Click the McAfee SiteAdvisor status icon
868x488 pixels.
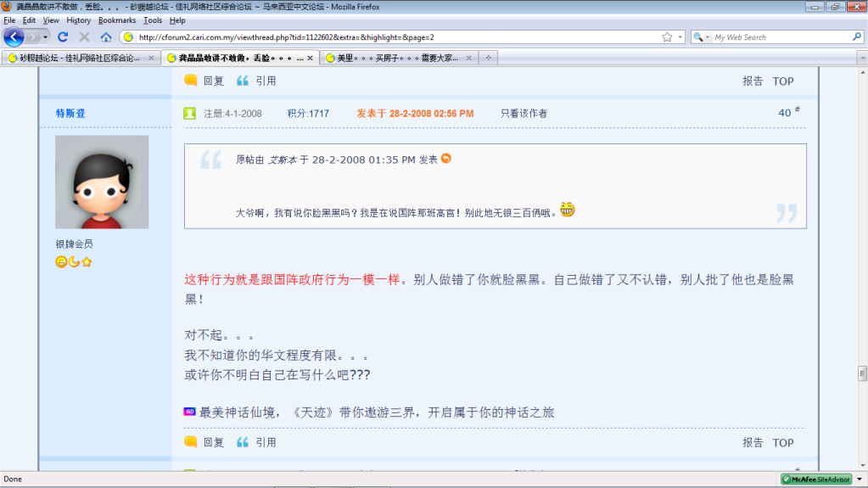pos(815,480)
